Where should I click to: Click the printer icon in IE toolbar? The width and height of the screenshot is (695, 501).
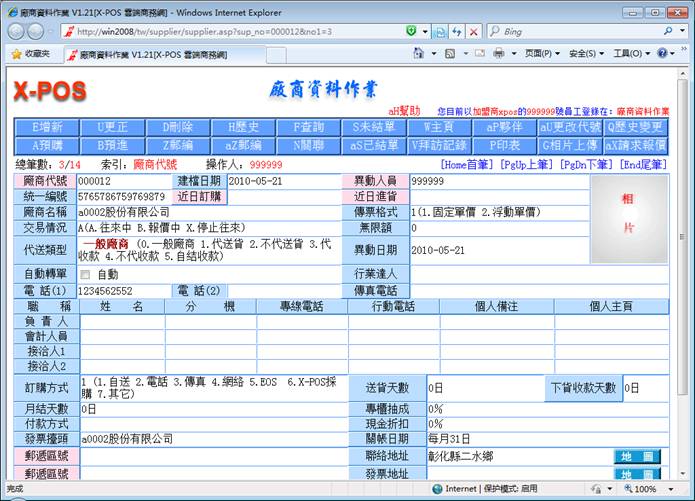coord(498,53)
